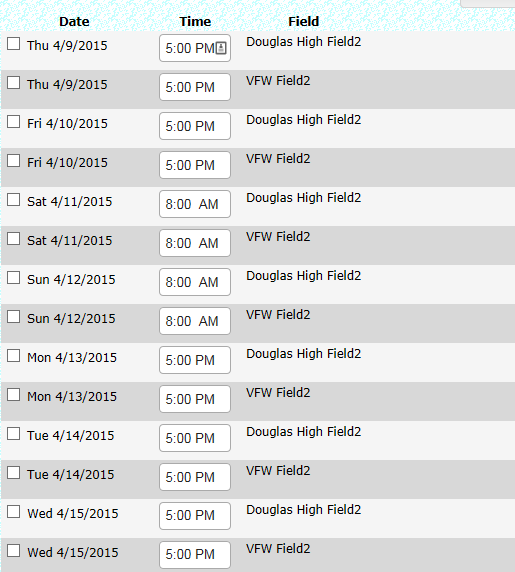The image size is (515, 572).
Task: Click the Date column header
Action: [74, 22]
